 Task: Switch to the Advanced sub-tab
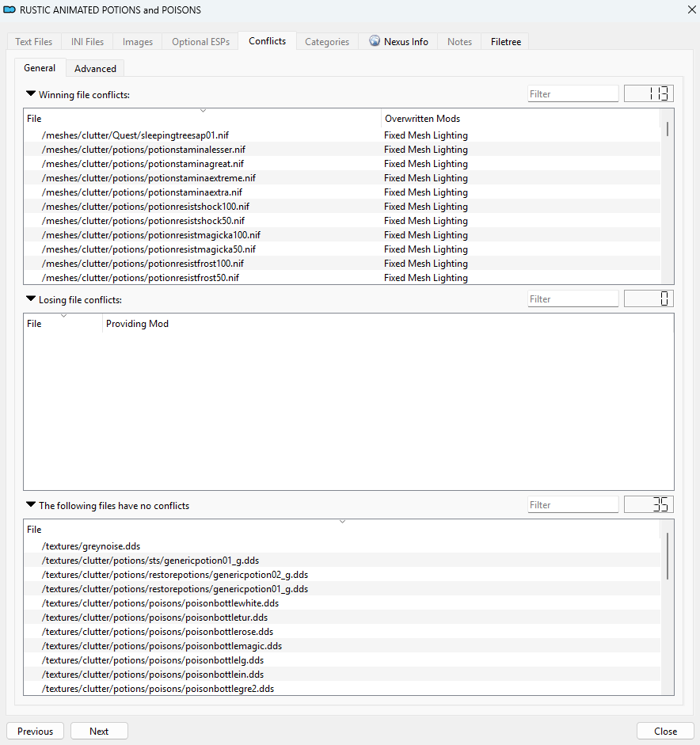coord(95,69)
